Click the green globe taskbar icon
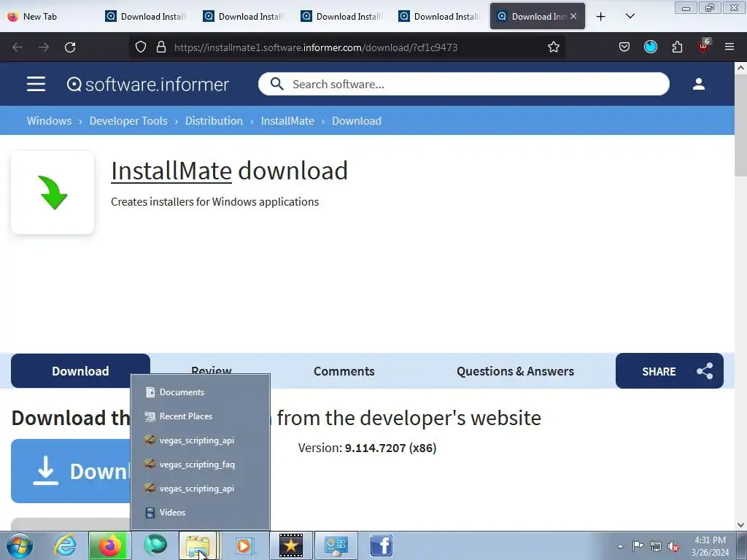Viewport: 747px width, 560px height. [x=155, y=545]
